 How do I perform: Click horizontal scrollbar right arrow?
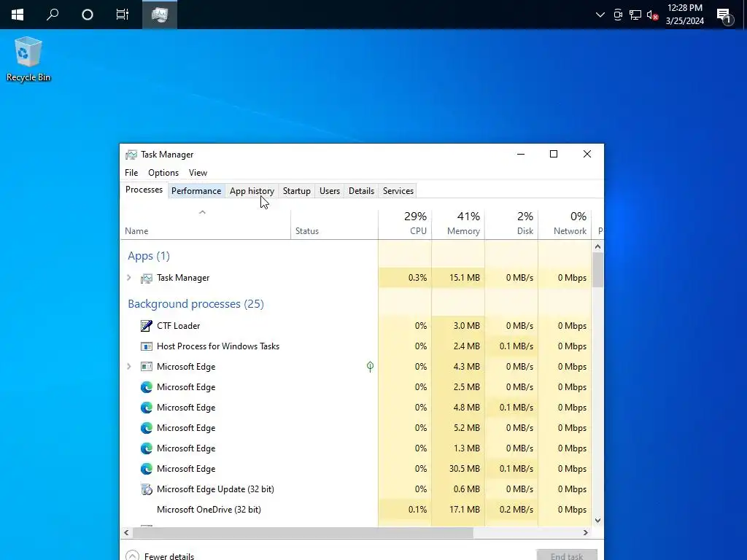click(x=586, y=532)
